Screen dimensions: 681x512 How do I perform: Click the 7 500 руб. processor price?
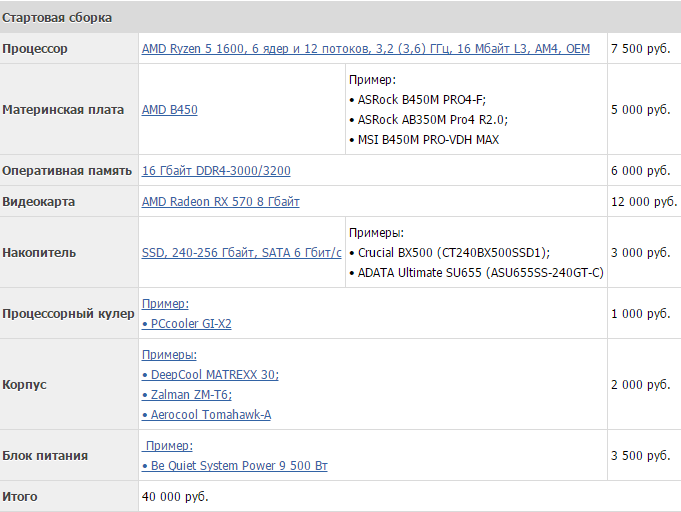(641, 49)
